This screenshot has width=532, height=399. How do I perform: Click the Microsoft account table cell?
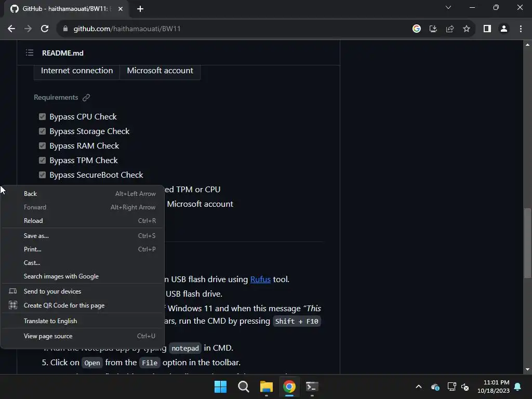[160, 71]
